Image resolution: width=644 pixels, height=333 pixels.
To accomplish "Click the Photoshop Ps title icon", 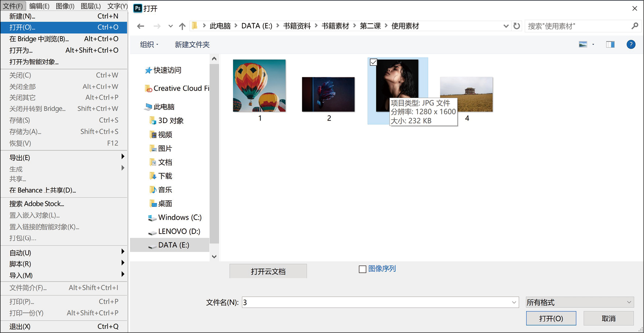I will pos(138,8).
